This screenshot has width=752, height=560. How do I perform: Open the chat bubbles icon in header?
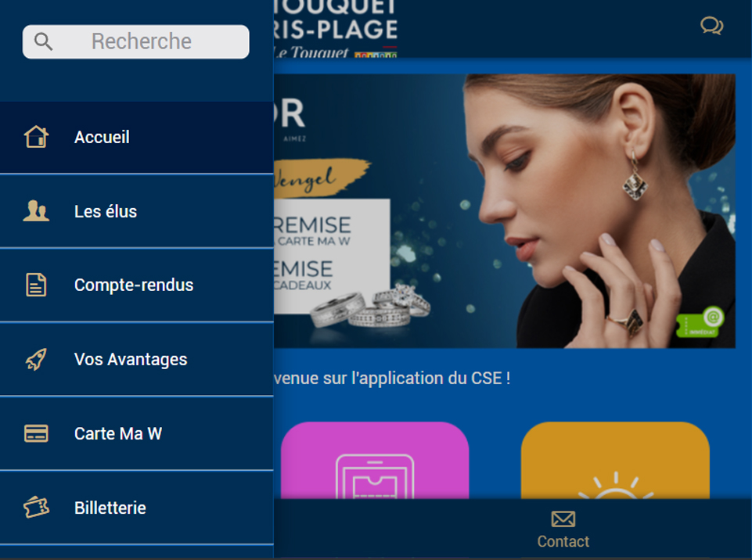[712, 26]
